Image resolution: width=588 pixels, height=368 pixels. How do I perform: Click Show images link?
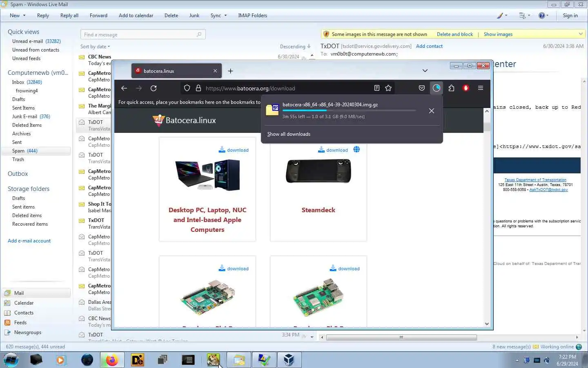tap(498, 34)
